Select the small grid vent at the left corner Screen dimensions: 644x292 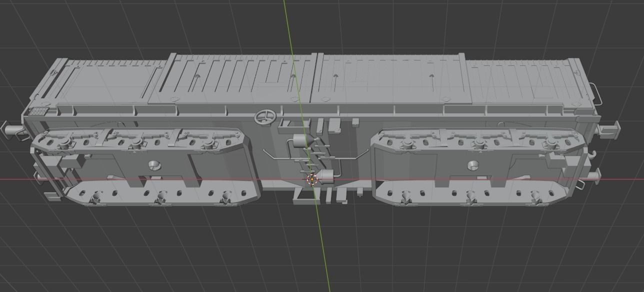click(37, 110)
